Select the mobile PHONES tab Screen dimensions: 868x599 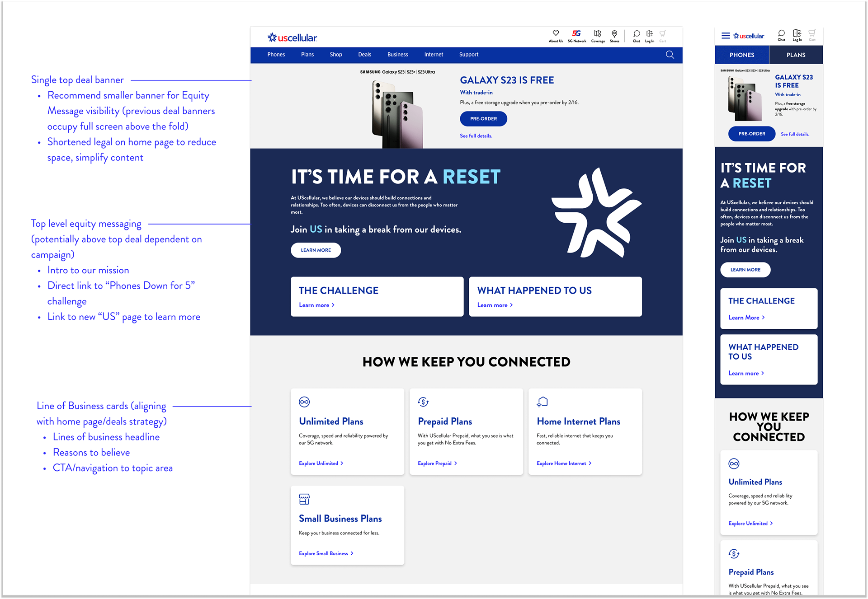(x=742, y=55)
